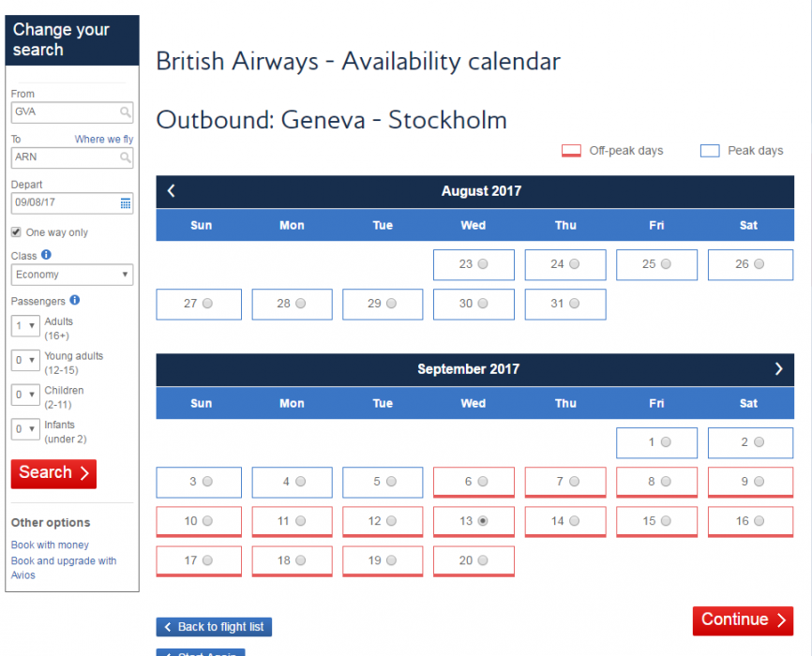Toggle the One way only checkbox
Viewport: 812px width, 656px height.
coord(16,232)
